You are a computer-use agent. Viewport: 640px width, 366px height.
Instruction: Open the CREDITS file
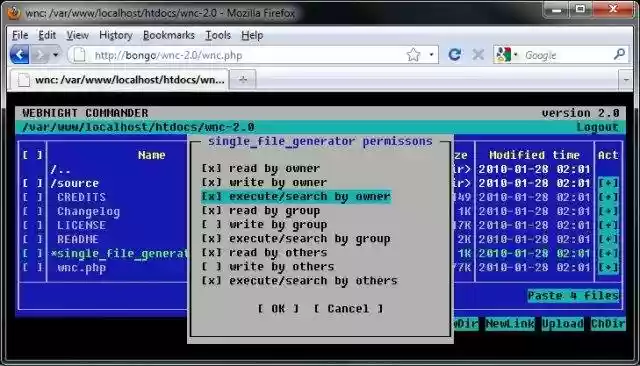(82, 197)
